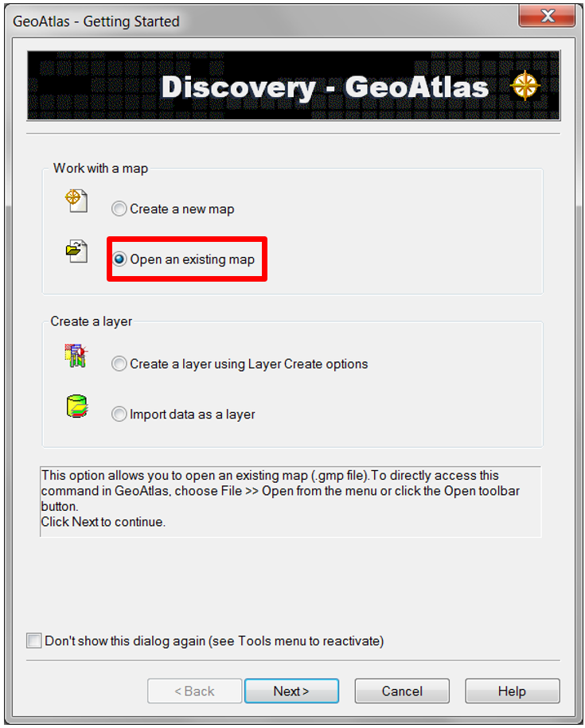Click the gold compass logo in banner
585x728 pixels.
tap(525, 85)
